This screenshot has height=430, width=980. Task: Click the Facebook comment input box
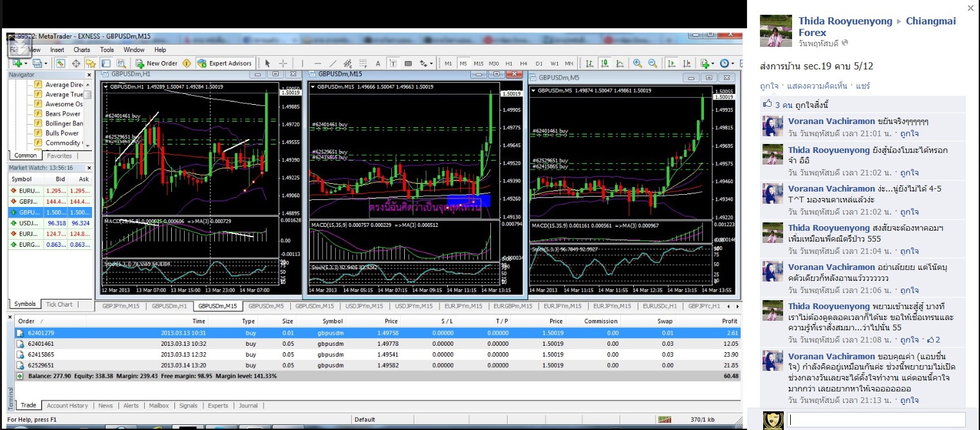click(x=876, y=420)
